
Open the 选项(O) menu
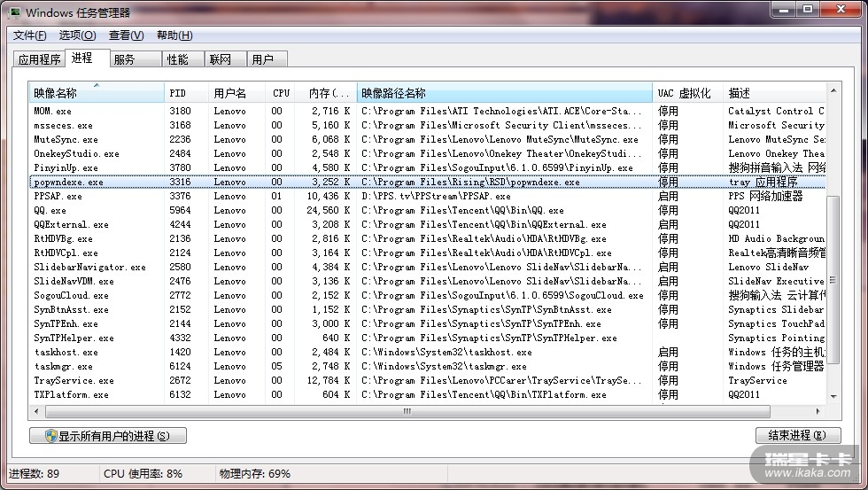point(78,35)
